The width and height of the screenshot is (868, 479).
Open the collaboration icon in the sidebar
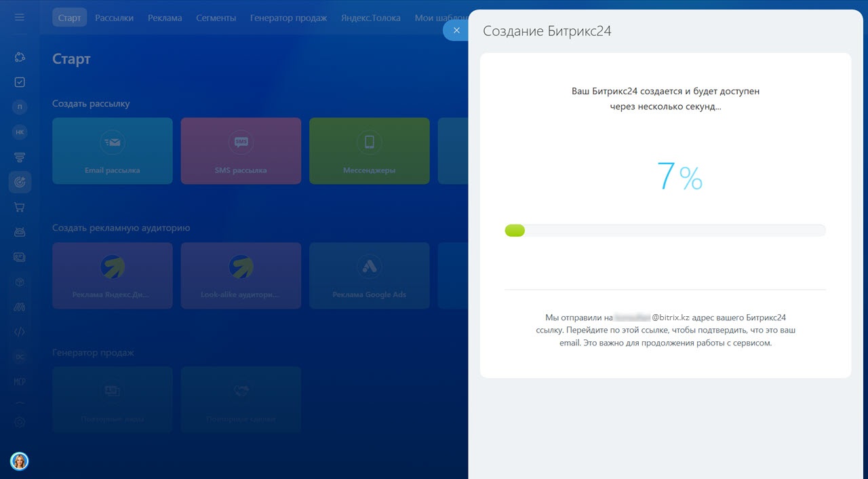(20, 57)
